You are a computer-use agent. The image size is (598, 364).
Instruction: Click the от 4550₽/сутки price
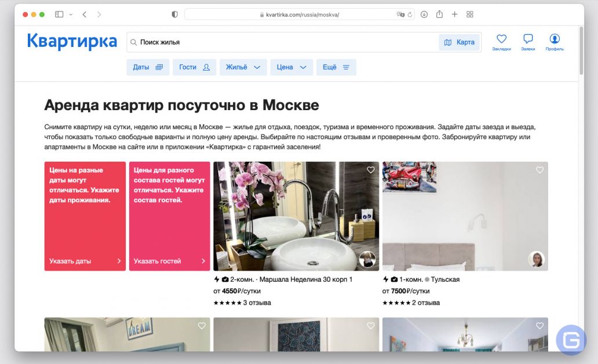click(237, 291)
